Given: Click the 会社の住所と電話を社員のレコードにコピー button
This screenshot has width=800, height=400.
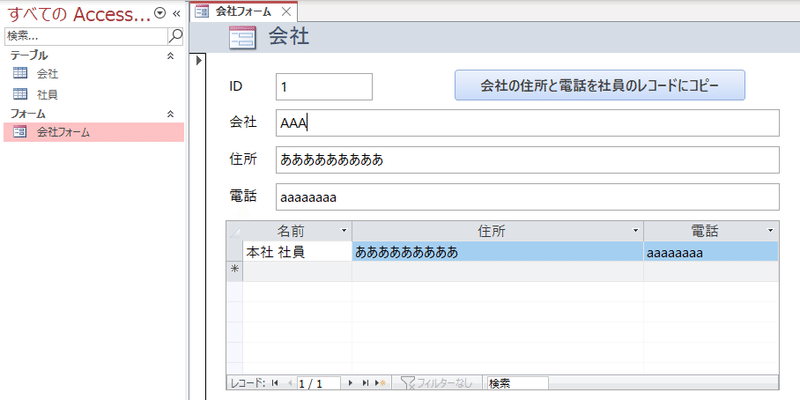Looking at the screenshot, I should tap(599, 85).
